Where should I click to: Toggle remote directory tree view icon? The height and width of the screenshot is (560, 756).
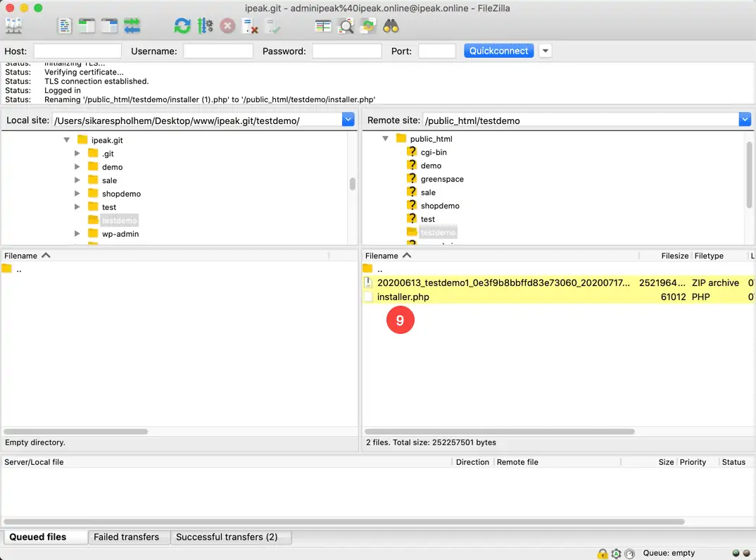point(109,26)
